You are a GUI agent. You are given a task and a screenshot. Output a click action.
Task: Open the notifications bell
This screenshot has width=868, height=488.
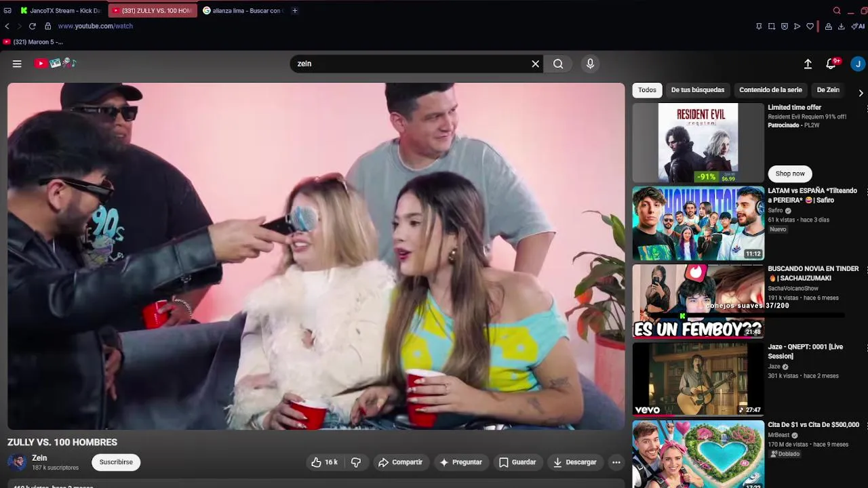pyautogui.click(x=831, y=64)
